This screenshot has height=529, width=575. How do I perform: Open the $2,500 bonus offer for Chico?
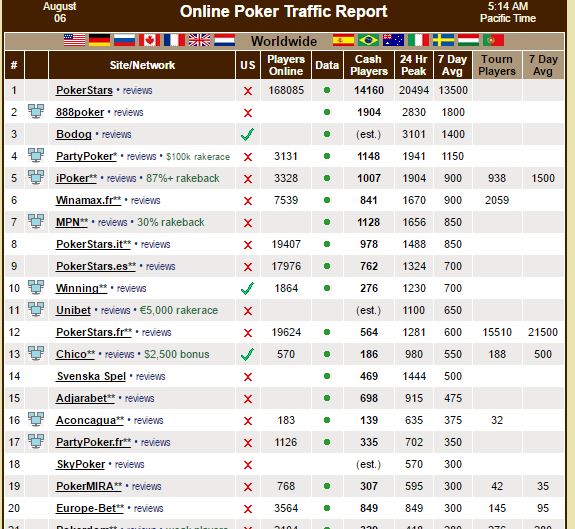click(x=177, y=354)
